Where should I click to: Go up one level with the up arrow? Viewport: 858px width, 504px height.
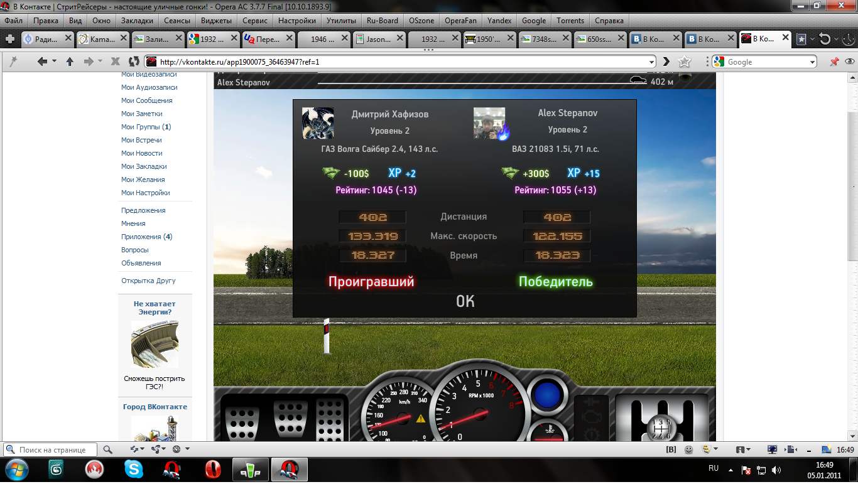tap(70, 62)
